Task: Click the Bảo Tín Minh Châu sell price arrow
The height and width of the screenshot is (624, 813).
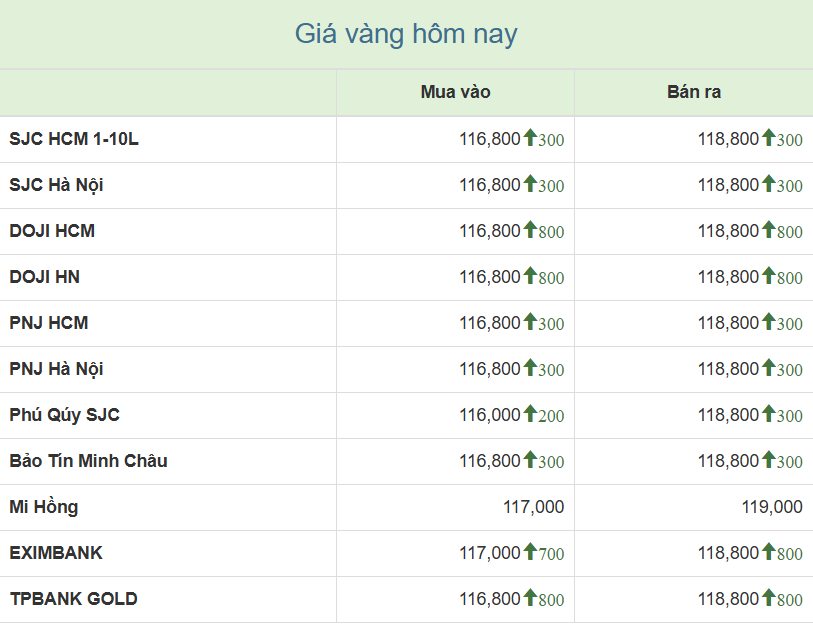Action: point(768,460)
